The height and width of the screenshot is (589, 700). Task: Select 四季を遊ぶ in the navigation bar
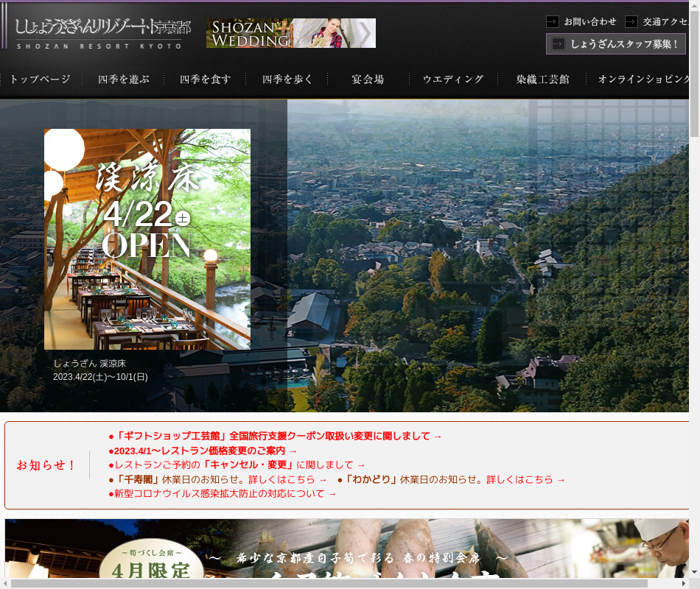124,80
